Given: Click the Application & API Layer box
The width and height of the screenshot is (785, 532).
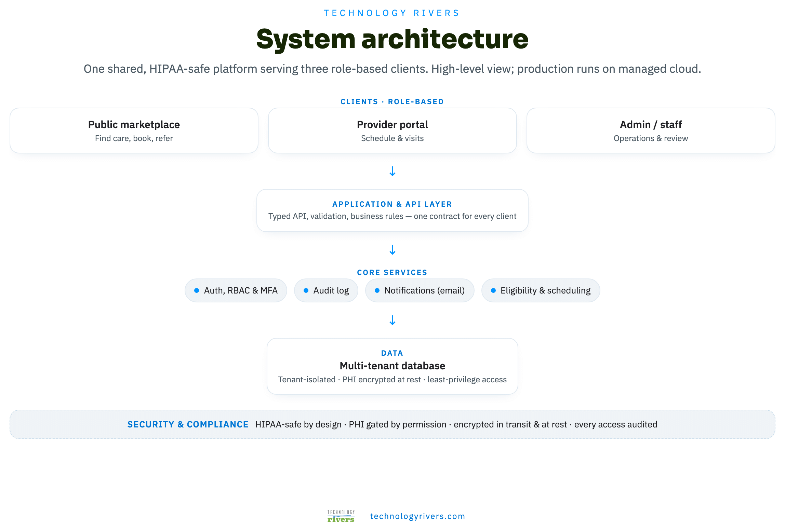Looking at the screenshot, I should [392, 210].
